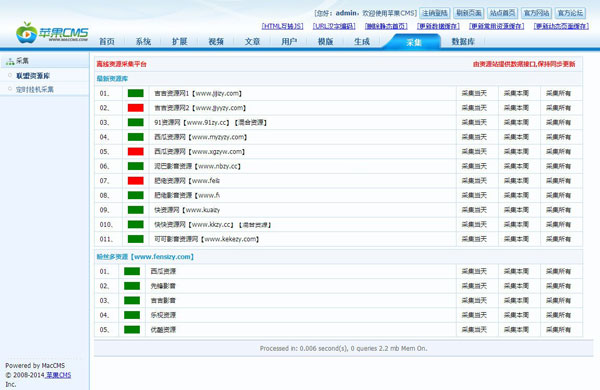Open the 系统 main tab
Image resolution: width=600 pixels, height=390 pixels.
point(143,41)
